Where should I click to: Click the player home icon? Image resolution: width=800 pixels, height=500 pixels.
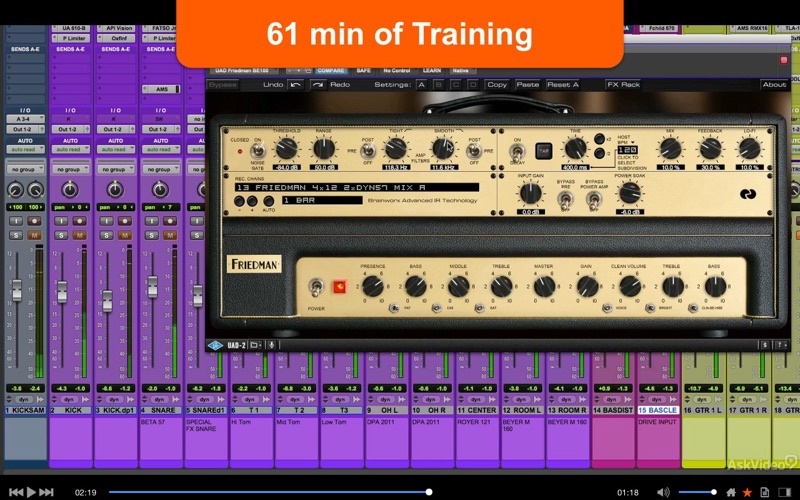pyautogui.click(x=731, y=492)
